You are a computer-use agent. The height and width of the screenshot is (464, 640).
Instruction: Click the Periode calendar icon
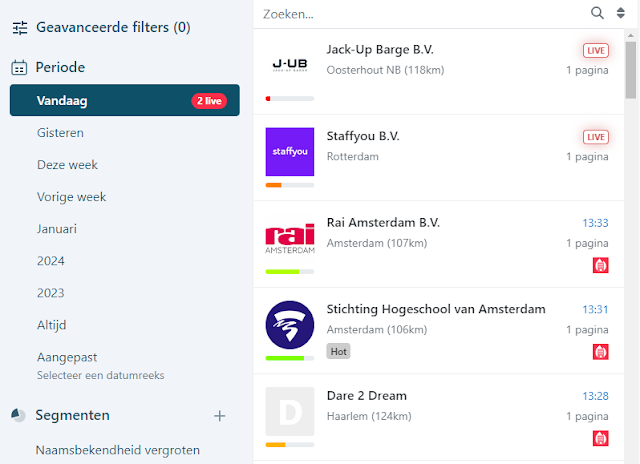click(x=19, y=68)
